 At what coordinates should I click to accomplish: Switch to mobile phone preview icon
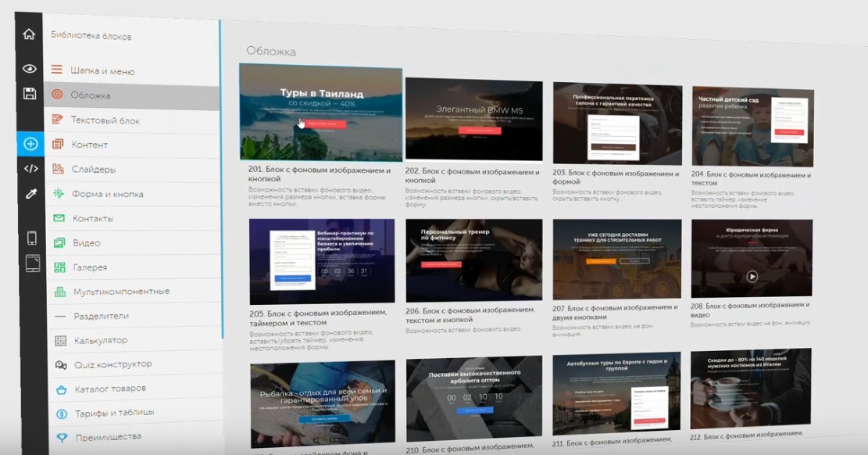point(32,238)
